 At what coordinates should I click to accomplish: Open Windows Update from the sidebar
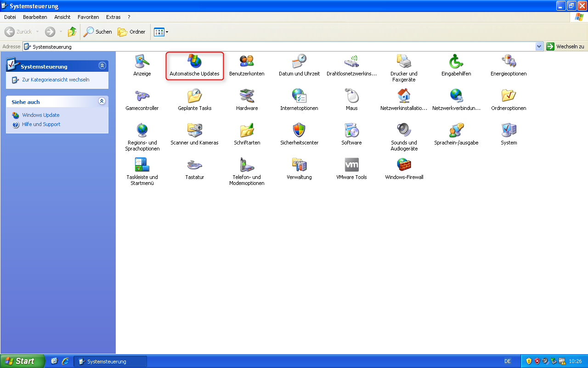point(40,115)
